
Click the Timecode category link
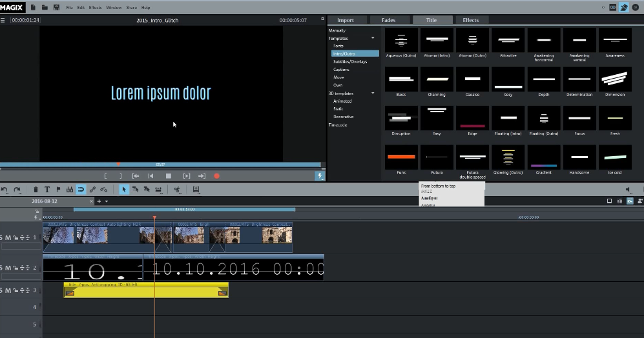(x=338, y=124)
